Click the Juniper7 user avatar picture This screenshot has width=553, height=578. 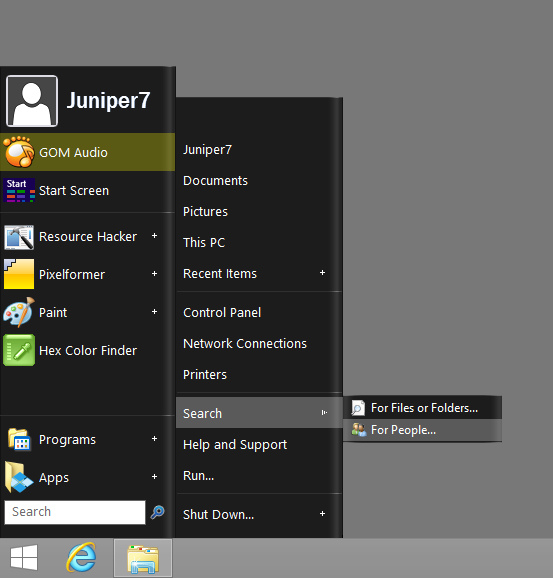(32, 101)
